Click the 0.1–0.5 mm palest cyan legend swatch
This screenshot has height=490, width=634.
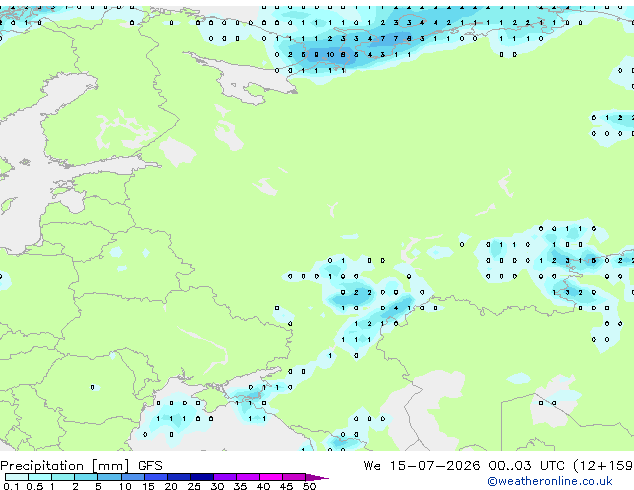tap(17, 477)
